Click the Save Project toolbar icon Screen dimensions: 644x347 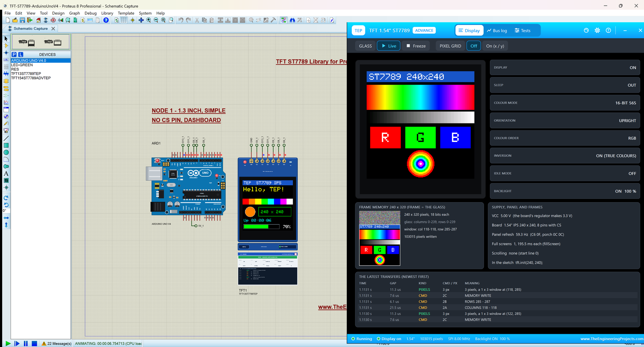tap(22, 20)
